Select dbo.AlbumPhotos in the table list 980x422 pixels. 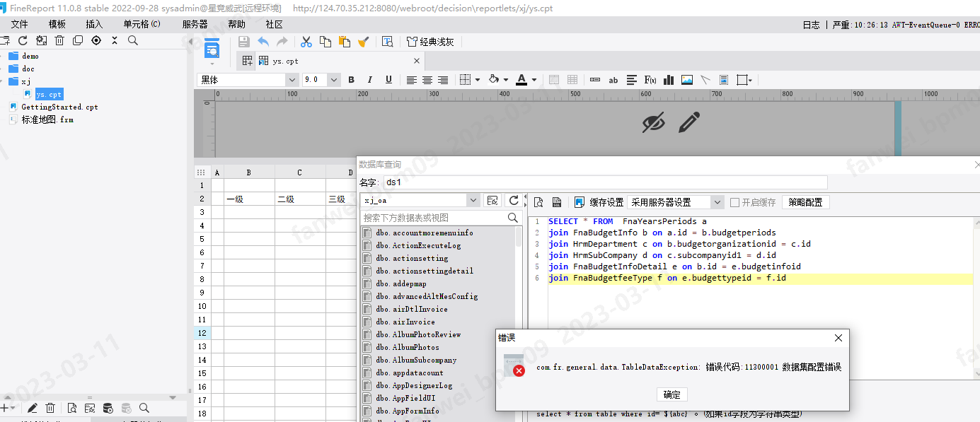tap(407, 347)
